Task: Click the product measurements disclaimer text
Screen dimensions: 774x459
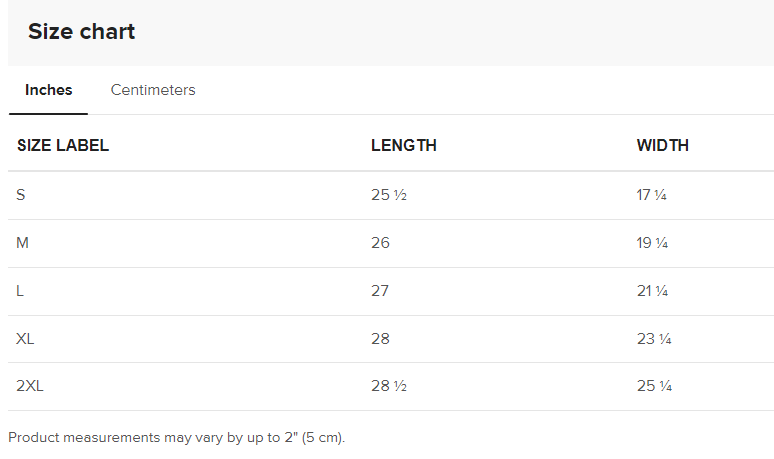Action: click(176, 437)
